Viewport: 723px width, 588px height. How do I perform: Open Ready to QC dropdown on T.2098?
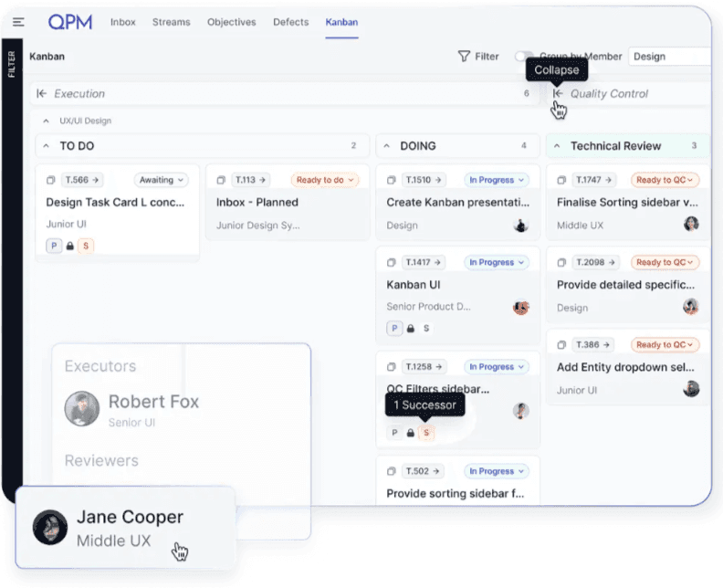pyautogui.click(x=665, y=262)
